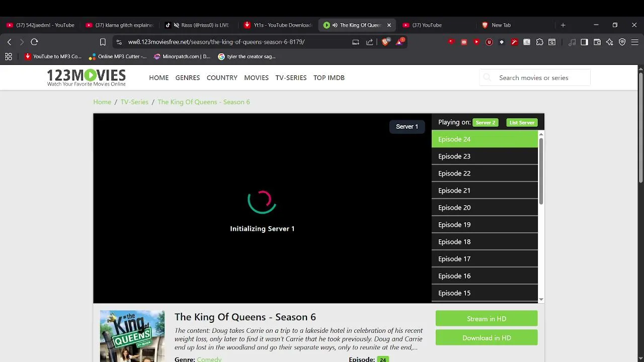Close The King Of Queens tab
The width and height of the screenshot is (644, 362).
pyautogui.click(x=389, y=25)
